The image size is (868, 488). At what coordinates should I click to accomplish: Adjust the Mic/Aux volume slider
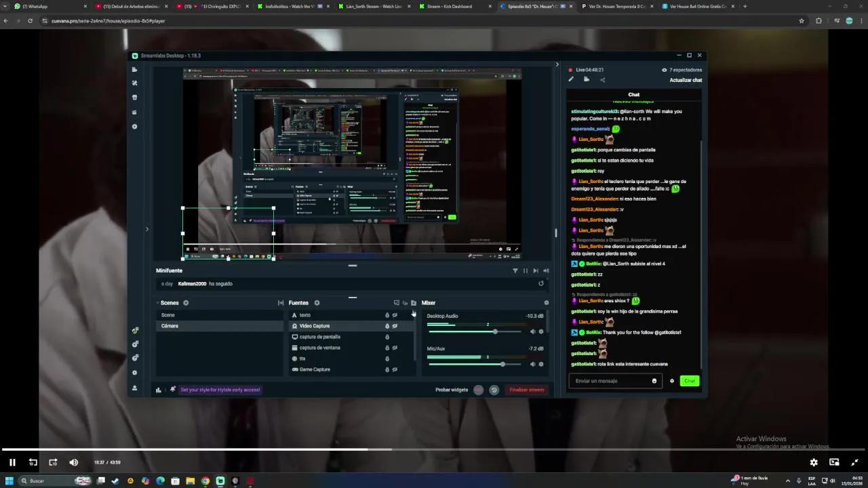[502, 364]
